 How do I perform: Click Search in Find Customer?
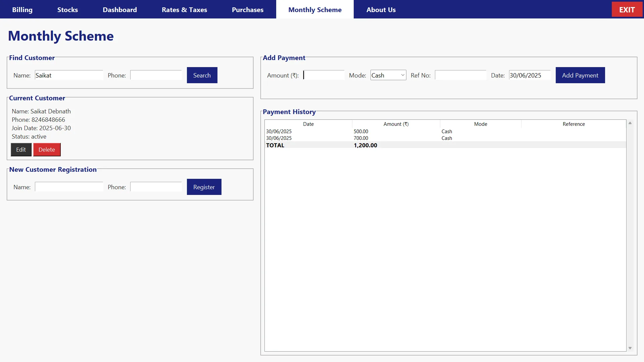[202, 75]
